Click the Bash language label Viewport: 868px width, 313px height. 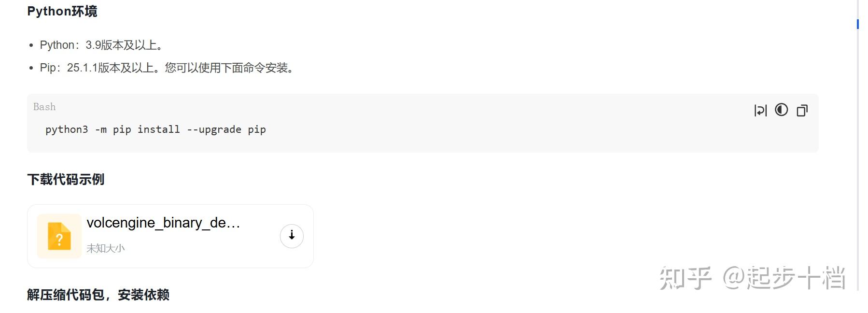[x=44, y=107]
